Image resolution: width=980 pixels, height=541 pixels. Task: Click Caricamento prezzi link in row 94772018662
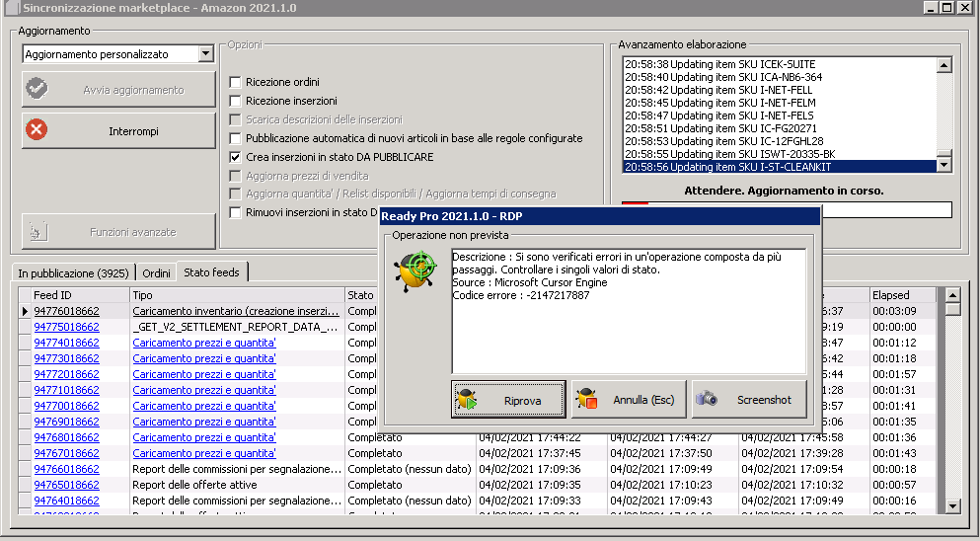click(x=204, y=374)
